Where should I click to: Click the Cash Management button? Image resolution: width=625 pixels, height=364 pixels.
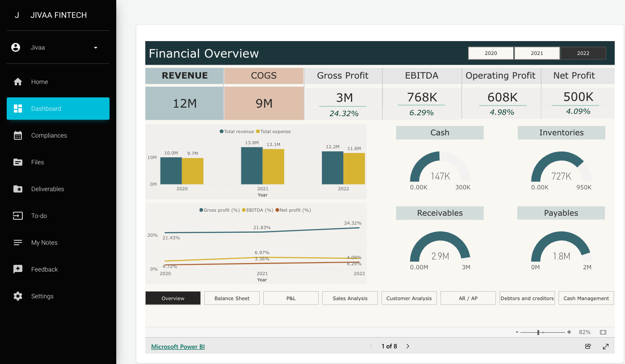[586, 298]
